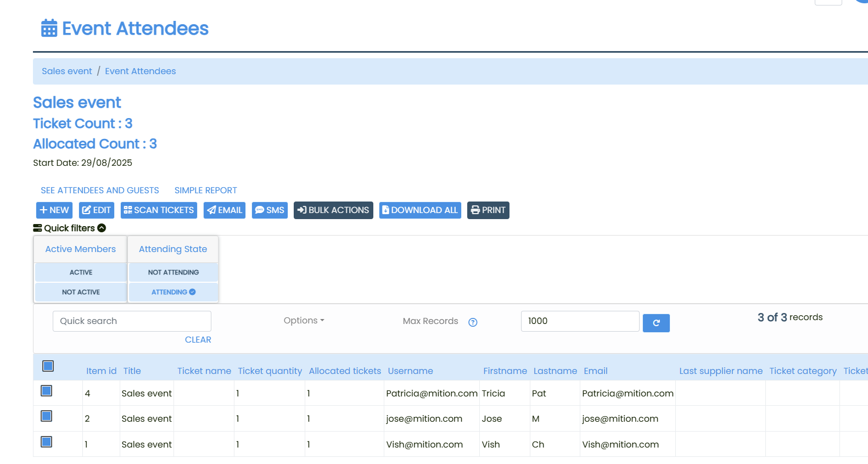Open the Max Records help question icon
This screenshot has width=868, height=464.
coord(473,322)
